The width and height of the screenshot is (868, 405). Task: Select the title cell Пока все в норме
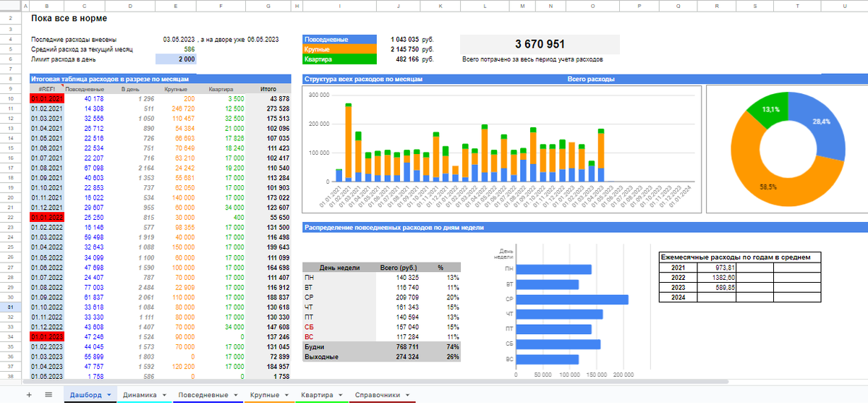[69, 17]
